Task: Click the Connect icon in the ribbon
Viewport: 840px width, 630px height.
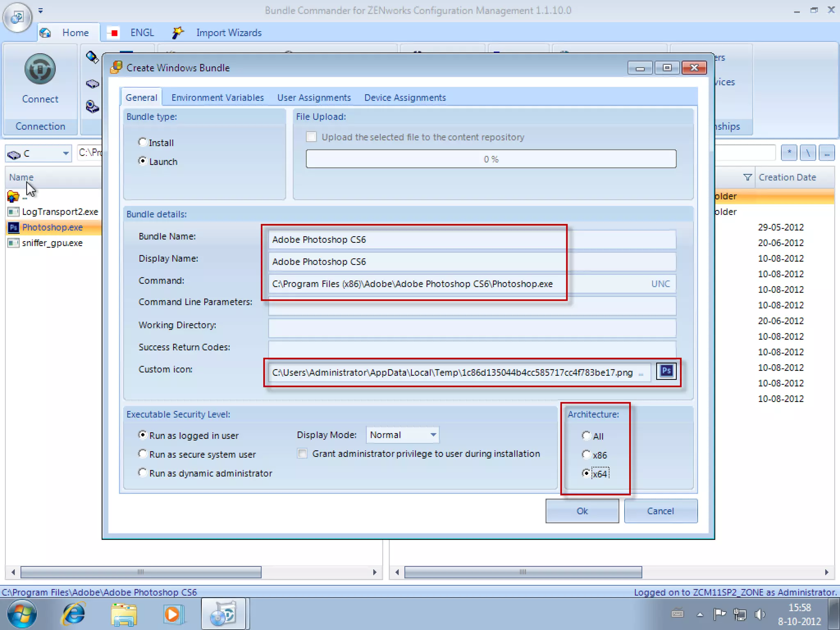Action: (40, 69)
